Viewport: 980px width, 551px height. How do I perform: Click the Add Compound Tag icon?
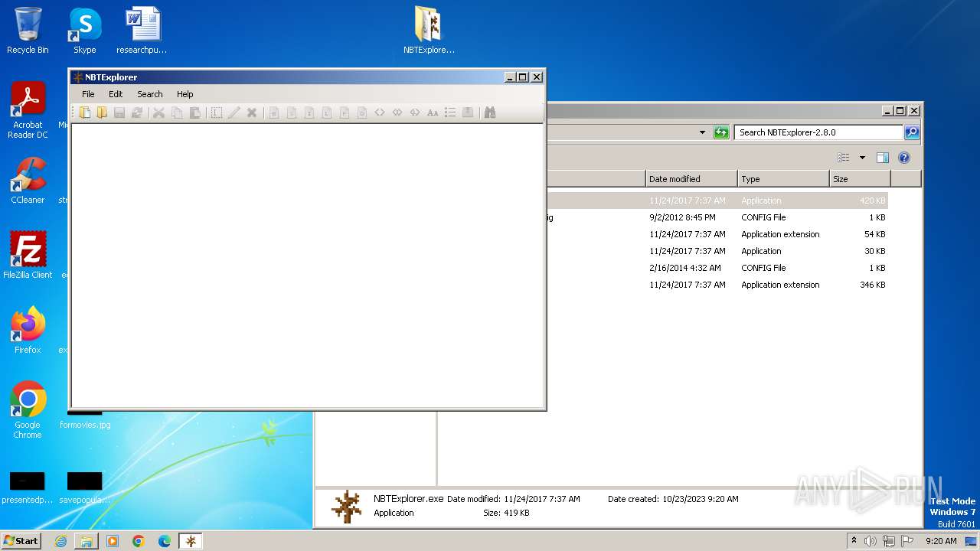point(468,112)
